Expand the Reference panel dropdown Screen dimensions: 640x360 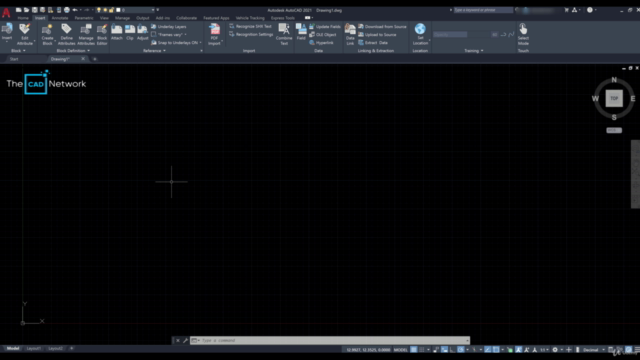(x=154, y=51)
